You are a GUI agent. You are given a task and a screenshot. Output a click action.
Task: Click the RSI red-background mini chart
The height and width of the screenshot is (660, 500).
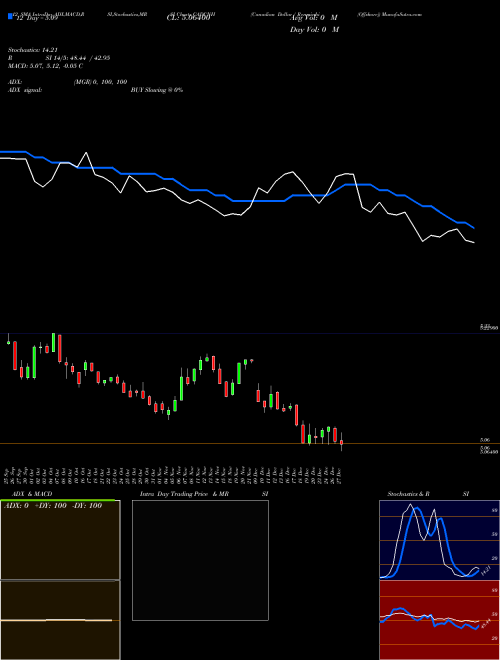(x=439, y=620)
